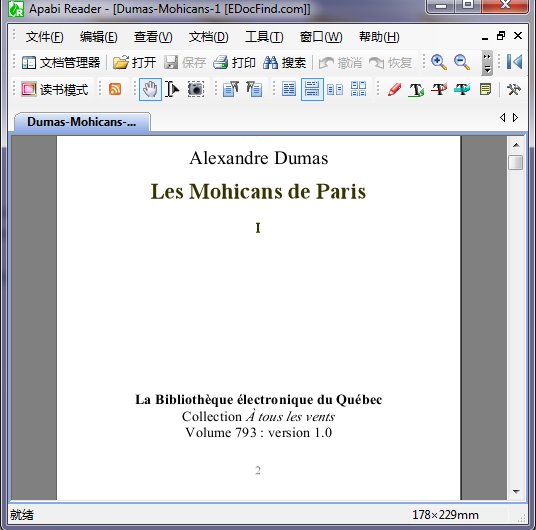Select the red highlighter pen tool
This screenshot has height=530, width=536.
(x=394, y=90)
